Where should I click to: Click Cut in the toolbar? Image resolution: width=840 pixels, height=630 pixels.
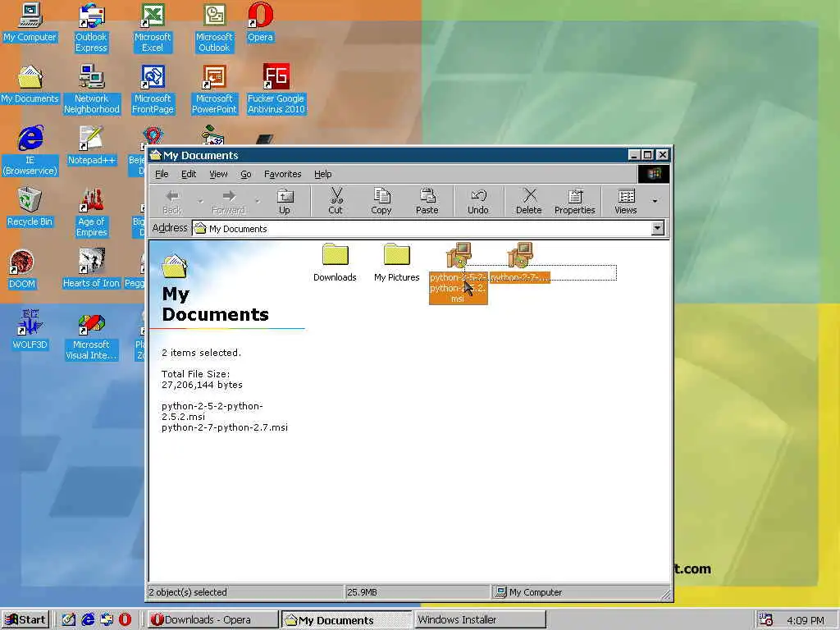tap(336, 202)
